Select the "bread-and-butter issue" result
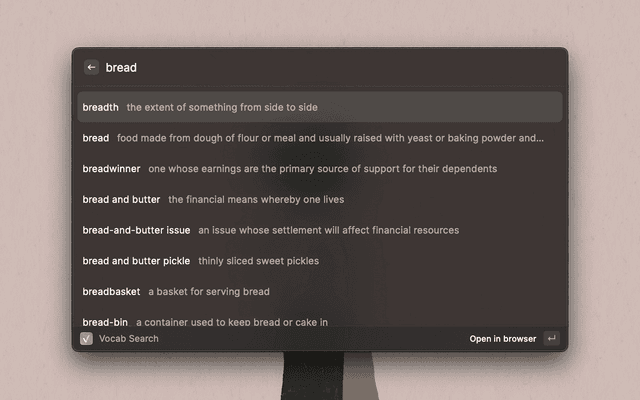The image size is (640, 400). [136, 230]
